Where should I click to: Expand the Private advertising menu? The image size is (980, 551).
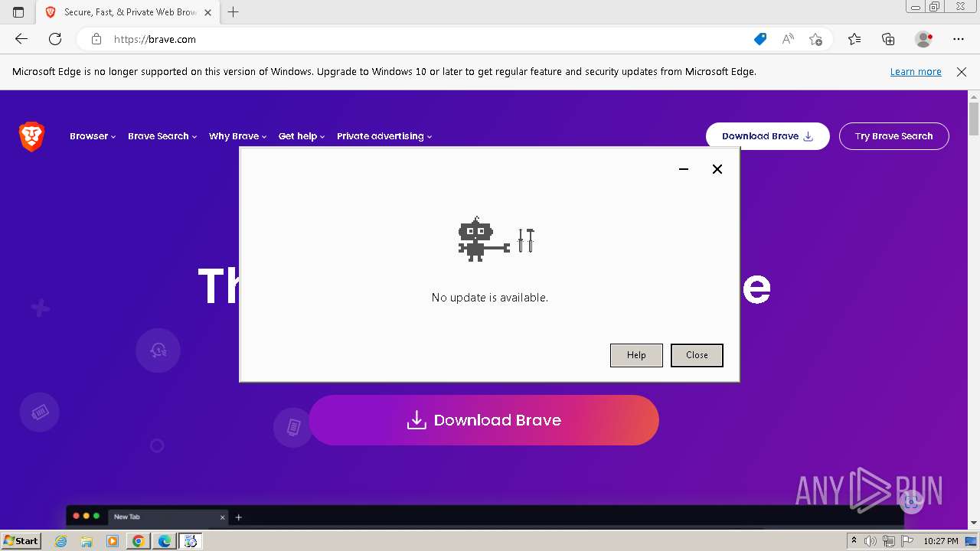pyautogui.click(x=384, y=136)
